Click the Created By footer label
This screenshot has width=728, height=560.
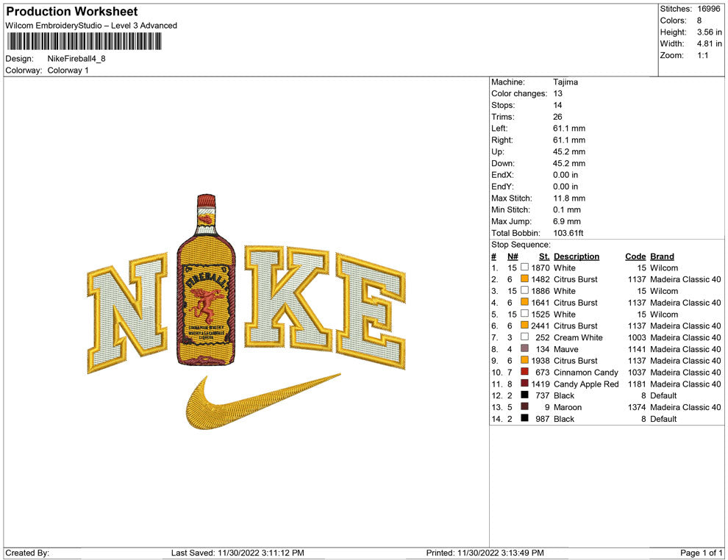[27, 553]
